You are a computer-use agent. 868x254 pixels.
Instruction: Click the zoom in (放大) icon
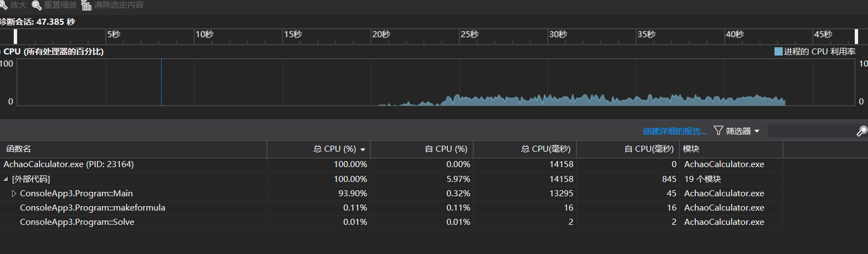(3, 5)
